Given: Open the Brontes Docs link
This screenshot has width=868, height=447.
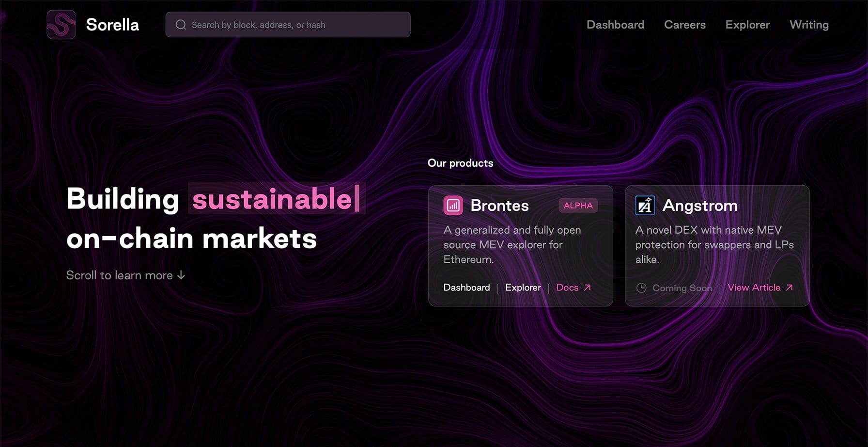Looking at the screenshot, I should tap(567, 287).
